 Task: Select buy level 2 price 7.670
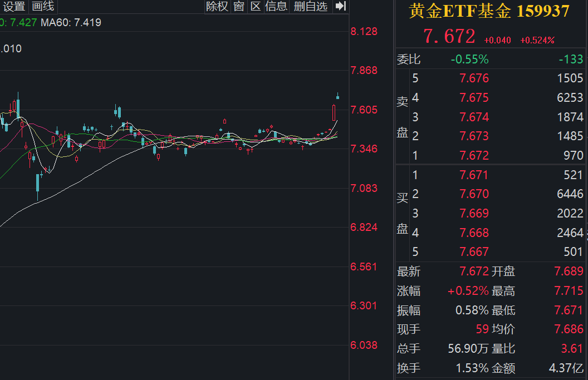tap(474, 194)
